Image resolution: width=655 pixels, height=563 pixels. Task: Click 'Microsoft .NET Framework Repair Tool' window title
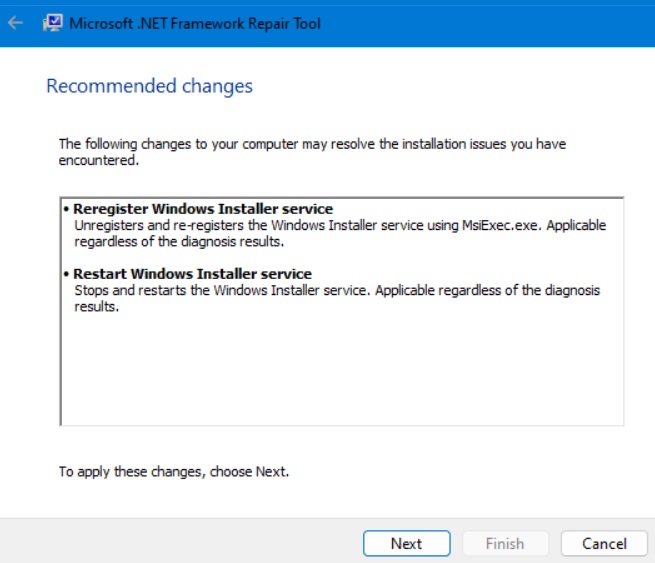click(x=195, y=23)
